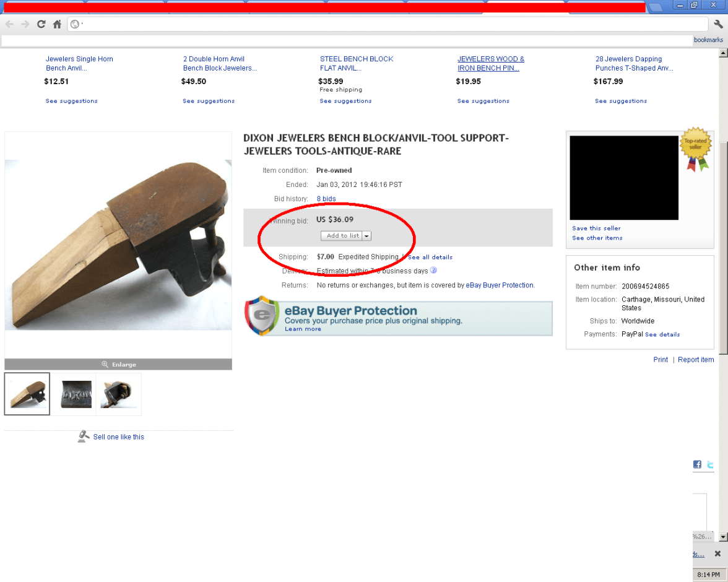The height and width of the screenshot is (582, 728).
Task: Click the browser back arrow
Action: (x=9, y=24)
